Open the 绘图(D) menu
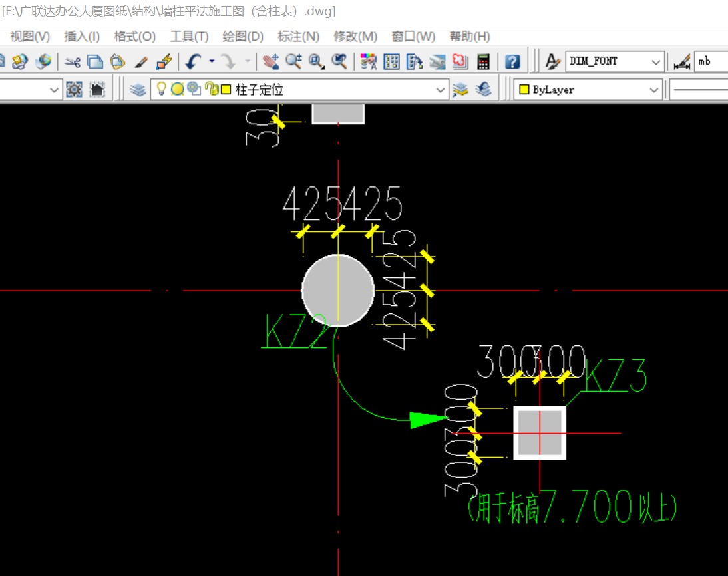 pyautogui.click(x=243, y=36)
